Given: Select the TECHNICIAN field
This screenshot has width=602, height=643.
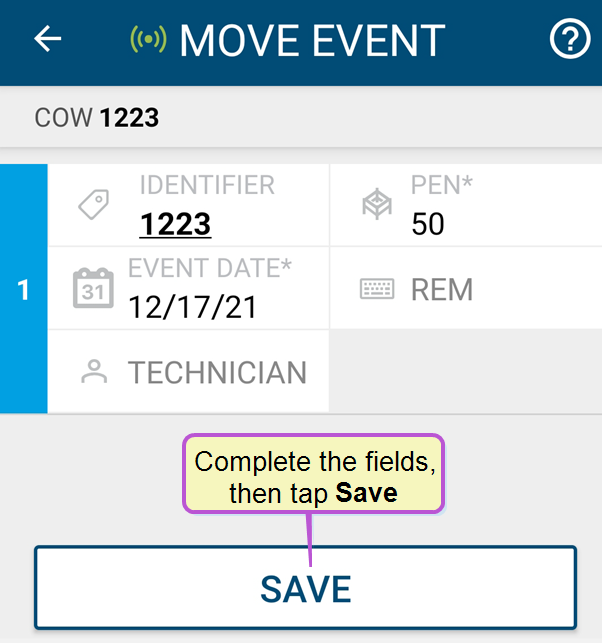Looking at the screenshot, I should click(189, 372).
